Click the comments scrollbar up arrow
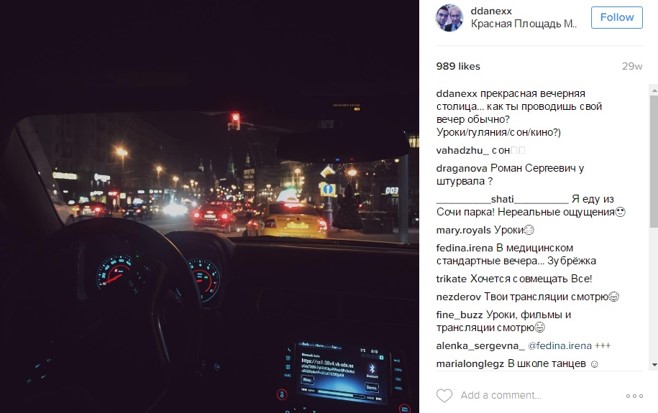The height and width of the screenshot is (413, 658). 654,90
